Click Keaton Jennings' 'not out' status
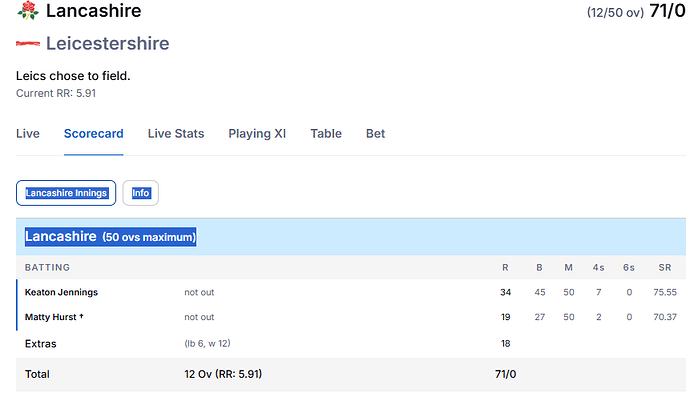Viewport: 690px width, 397px height. (199, 292)
